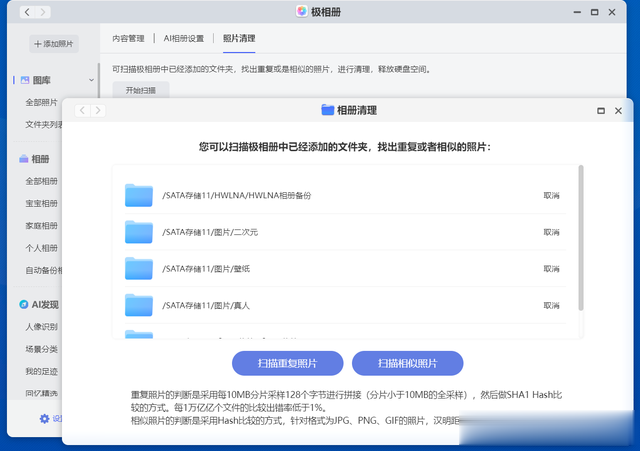
Task: Click 扫描重复照片 button
Action: coord(287,363)
